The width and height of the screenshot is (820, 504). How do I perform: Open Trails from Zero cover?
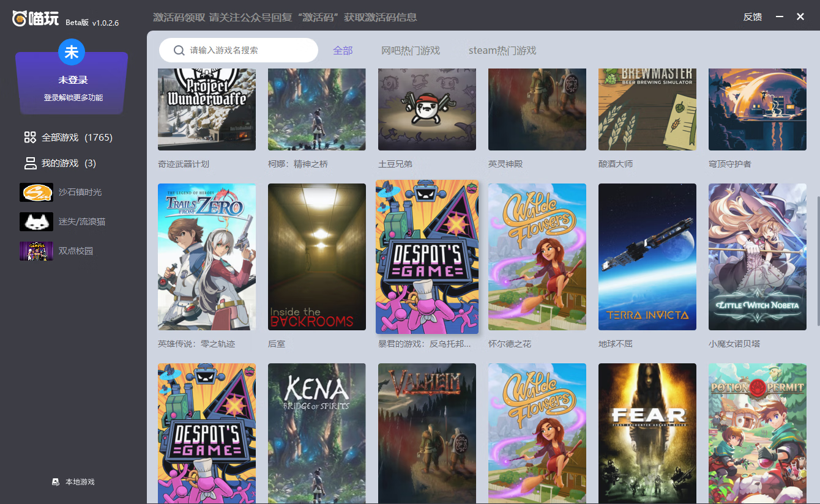[207, 257]
